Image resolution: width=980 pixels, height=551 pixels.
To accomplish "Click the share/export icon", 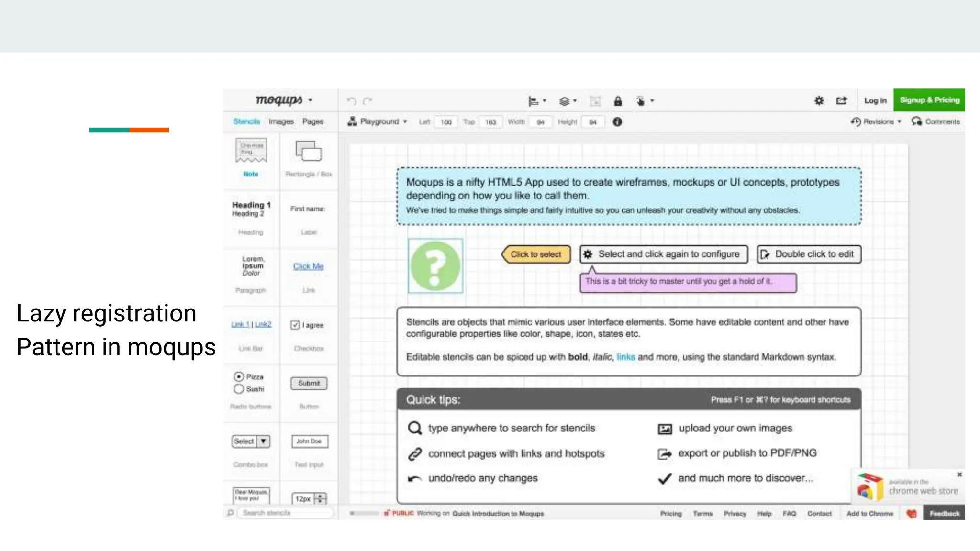I will 841,100.
